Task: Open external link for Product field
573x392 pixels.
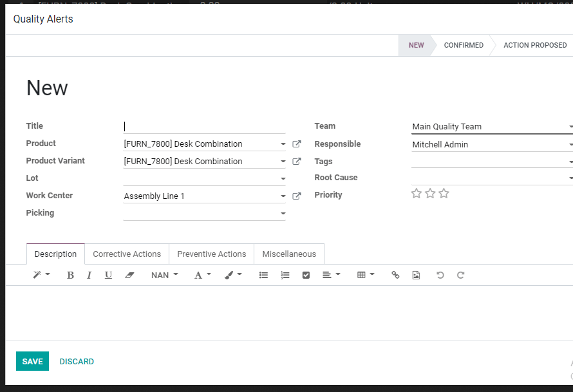Action: coord(297,144)
